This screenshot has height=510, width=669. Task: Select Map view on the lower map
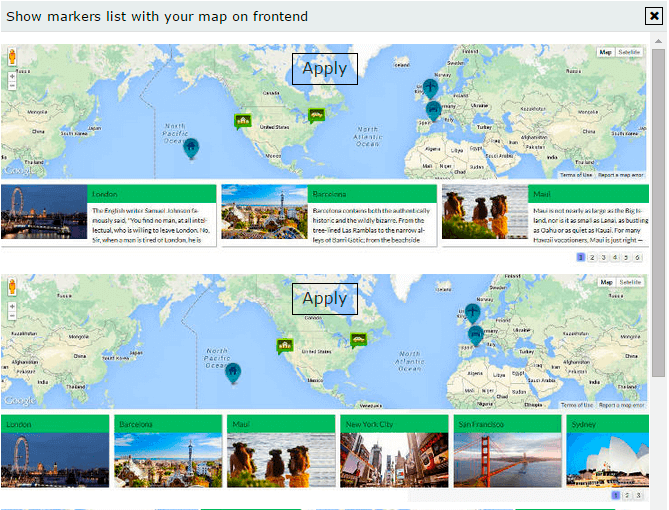(x=605, y=282)
